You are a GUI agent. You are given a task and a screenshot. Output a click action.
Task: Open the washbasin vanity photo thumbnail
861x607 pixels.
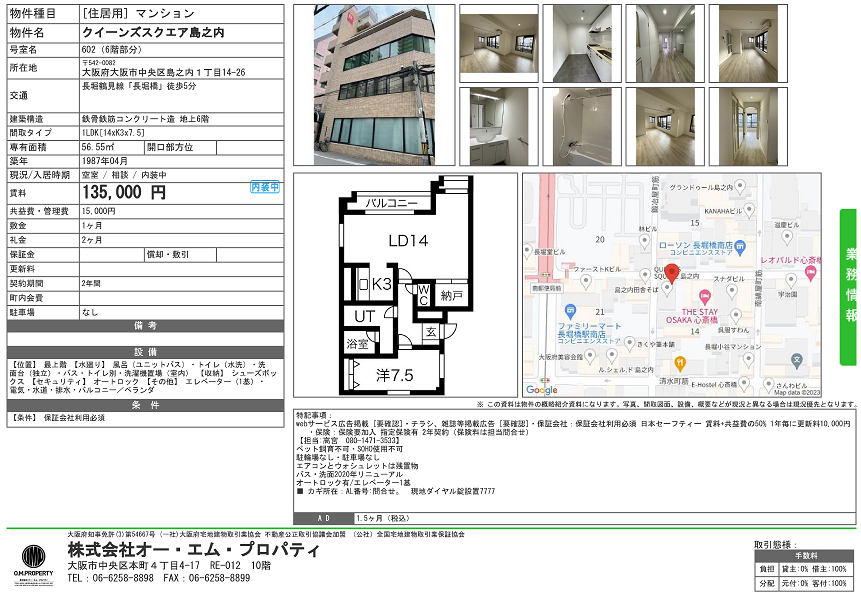coord(499,126)
